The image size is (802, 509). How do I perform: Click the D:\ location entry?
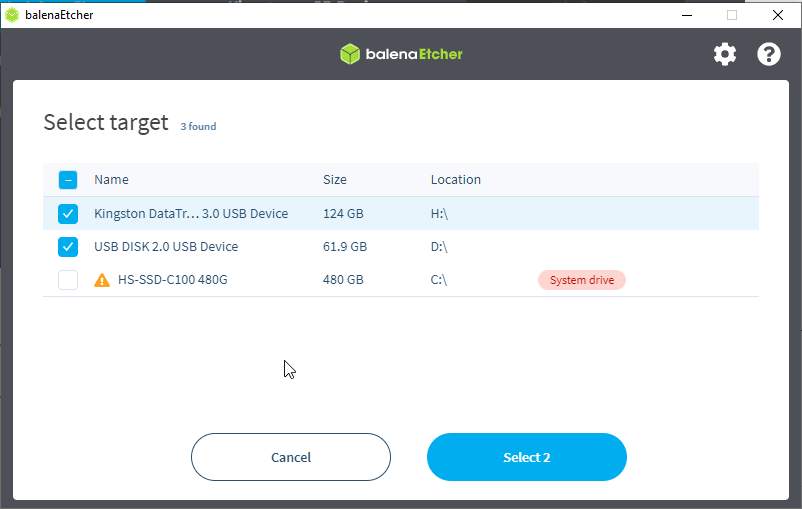pyautogui.click(x=439, y=247)
